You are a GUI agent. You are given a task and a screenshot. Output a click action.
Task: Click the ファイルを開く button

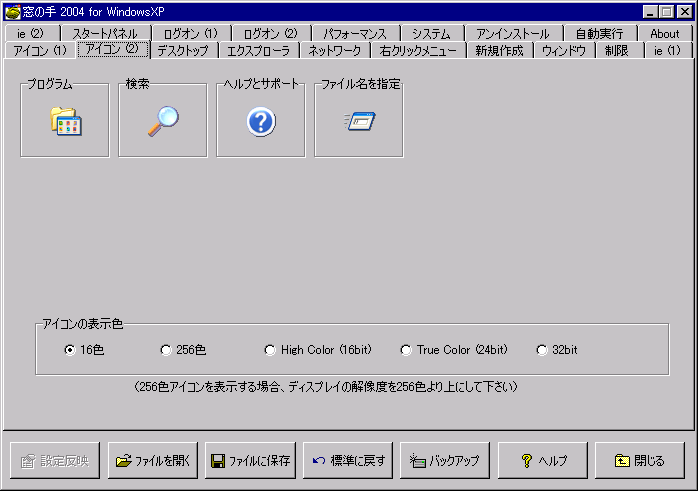point(153,460)
